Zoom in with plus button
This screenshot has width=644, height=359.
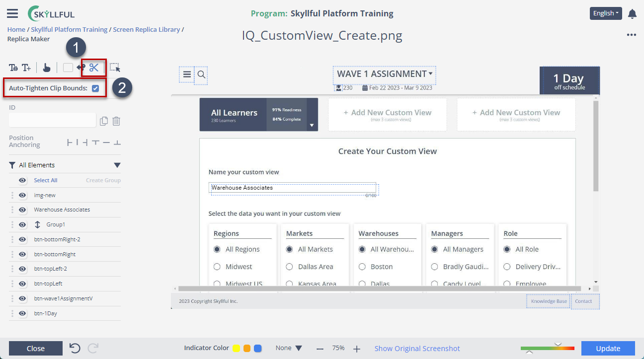click(357, 349)
